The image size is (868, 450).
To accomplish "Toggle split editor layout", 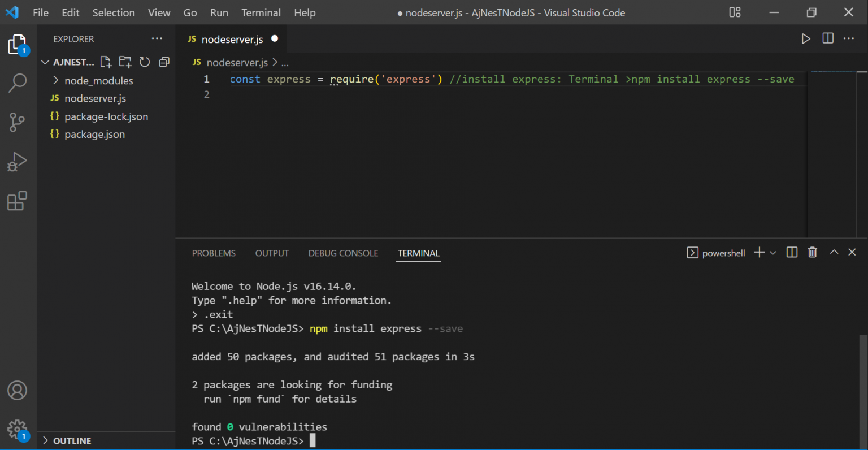I will [827, 38].
